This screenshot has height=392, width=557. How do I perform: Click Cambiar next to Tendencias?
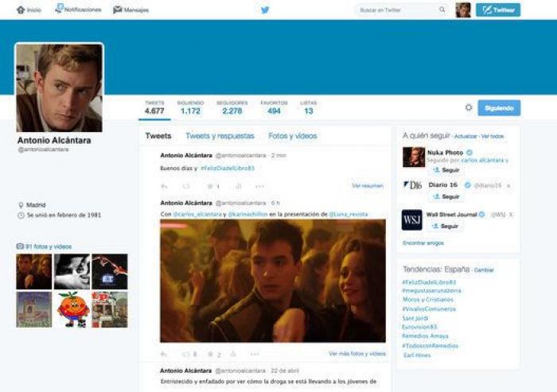click(x=484, y=270)
